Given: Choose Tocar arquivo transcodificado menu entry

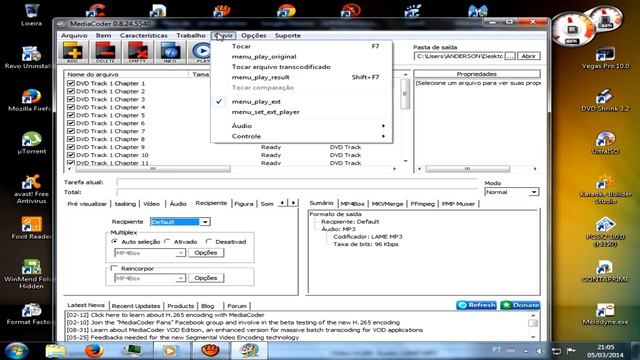Looking at the screenshot, I should [x=302, y=67].
